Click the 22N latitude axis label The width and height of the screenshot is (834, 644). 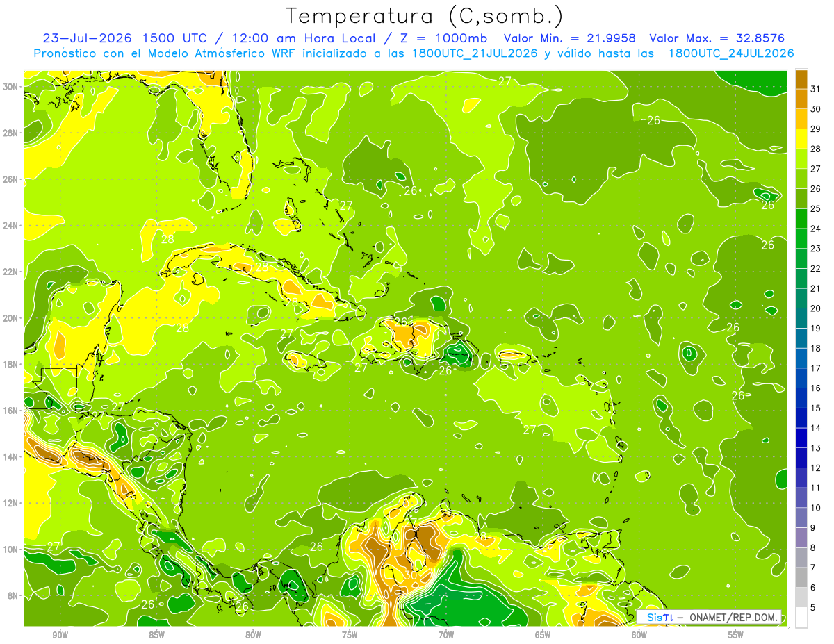tap(12, 272)
